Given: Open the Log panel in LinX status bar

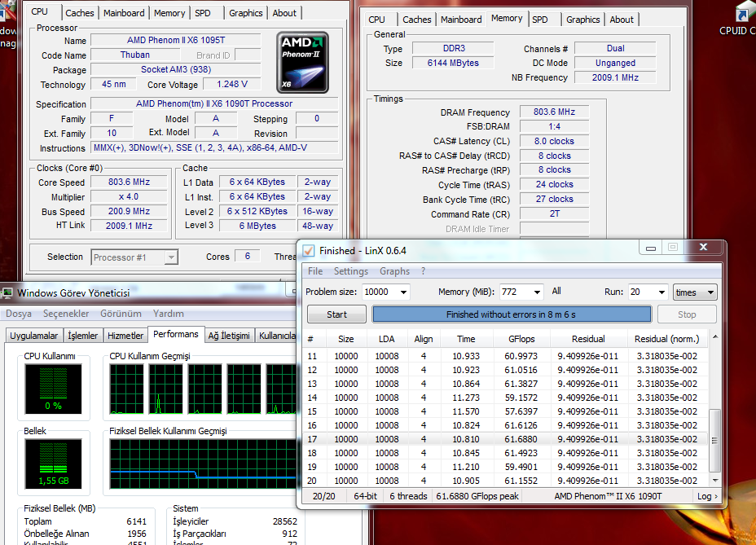Looking at the screenshot, I should tap(707, 496).
